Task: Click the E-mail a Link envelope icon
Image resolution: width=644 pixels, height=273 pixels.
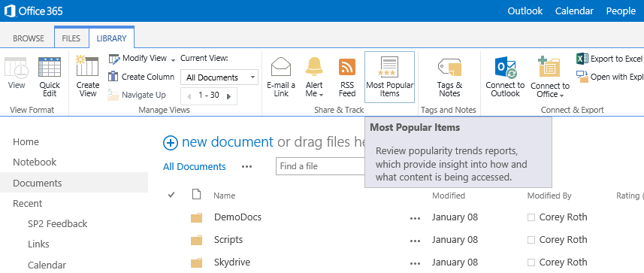Action: coord(281,67)
